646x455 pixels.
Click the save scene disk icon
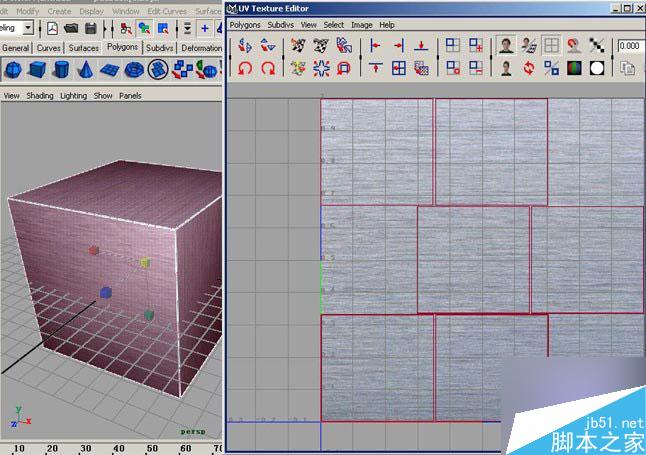(x=90, y=28)
